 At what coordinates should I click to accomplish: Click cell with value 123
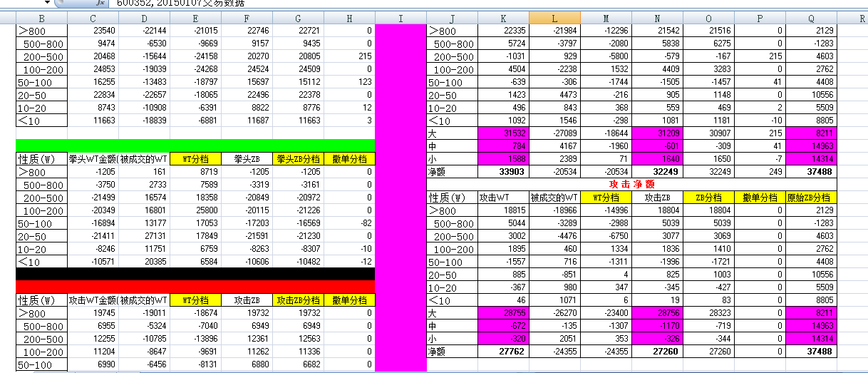[x=349, y=82]
